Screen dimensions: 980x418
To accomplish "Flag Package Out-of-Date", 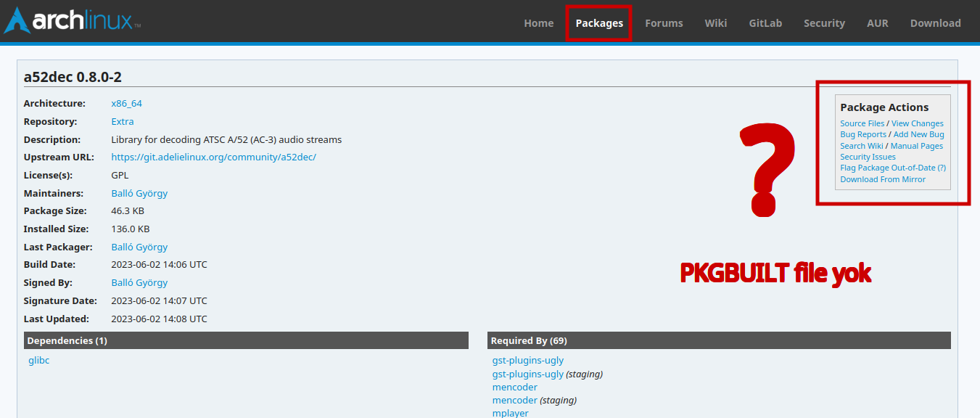I will tap(888, 168).
